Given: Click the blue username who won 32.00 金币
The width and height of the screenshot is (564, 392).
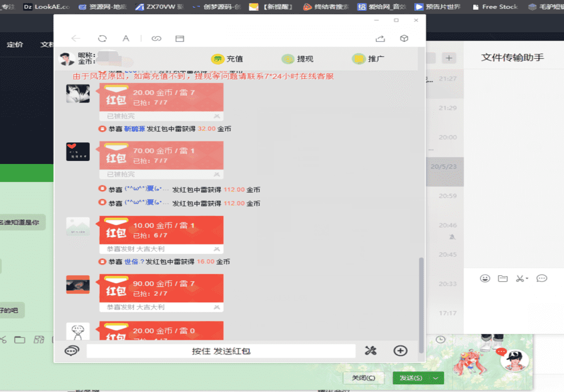Looking at the screenshot, I should [x=134, y=129].
